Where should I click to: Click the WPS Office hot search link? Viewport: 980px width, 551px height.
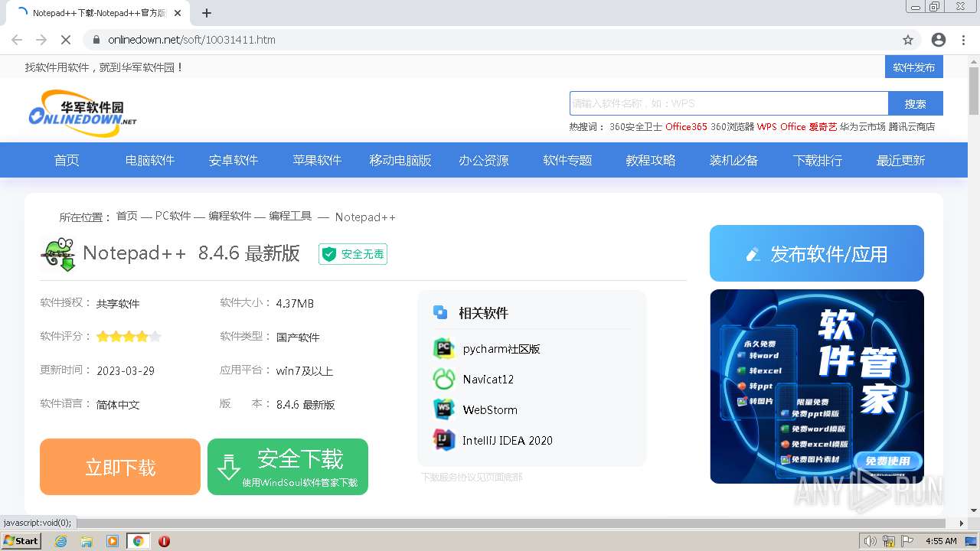pos(782,127)
